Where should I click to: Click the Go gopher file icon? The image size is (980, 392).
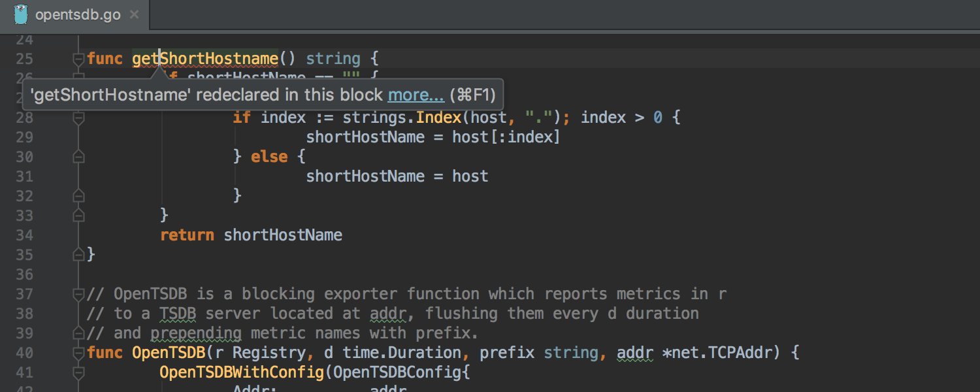click(x=21, y=14)
